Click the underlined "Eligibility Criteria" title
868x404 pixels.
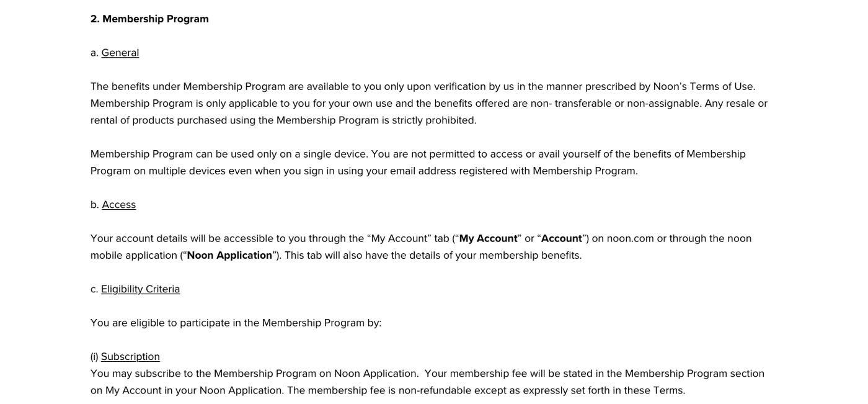coord(141,289)
